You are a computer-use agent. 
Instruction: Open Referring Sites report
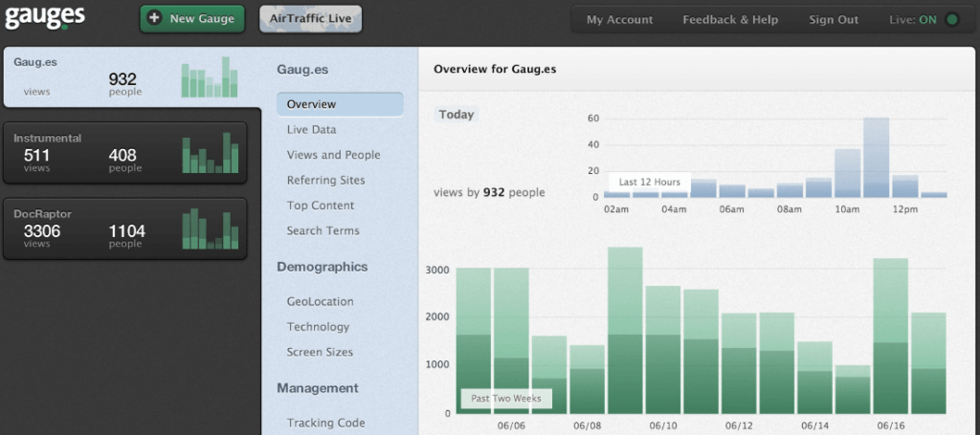click(325, 180)
